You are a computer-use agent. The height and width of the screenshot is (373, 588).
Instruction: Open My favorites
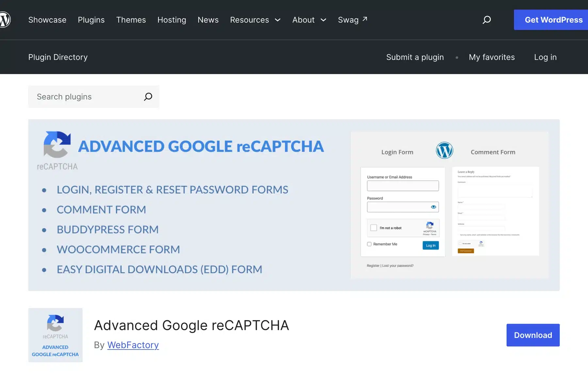coord(492,57)
